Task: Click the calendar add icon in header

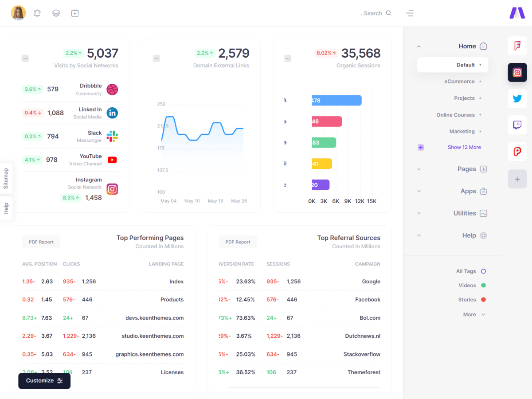Action: [x=75, y=13]
